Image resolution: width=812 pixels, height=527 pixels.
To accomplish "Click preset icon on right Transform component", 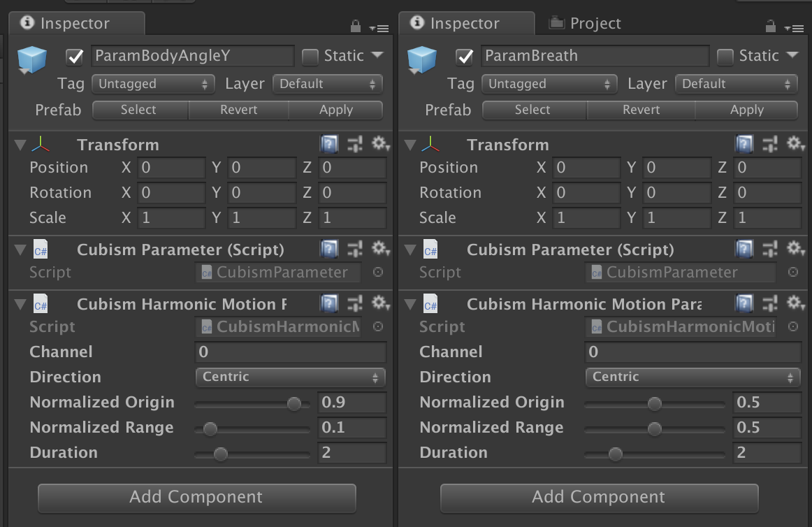I will coord(769,145).
